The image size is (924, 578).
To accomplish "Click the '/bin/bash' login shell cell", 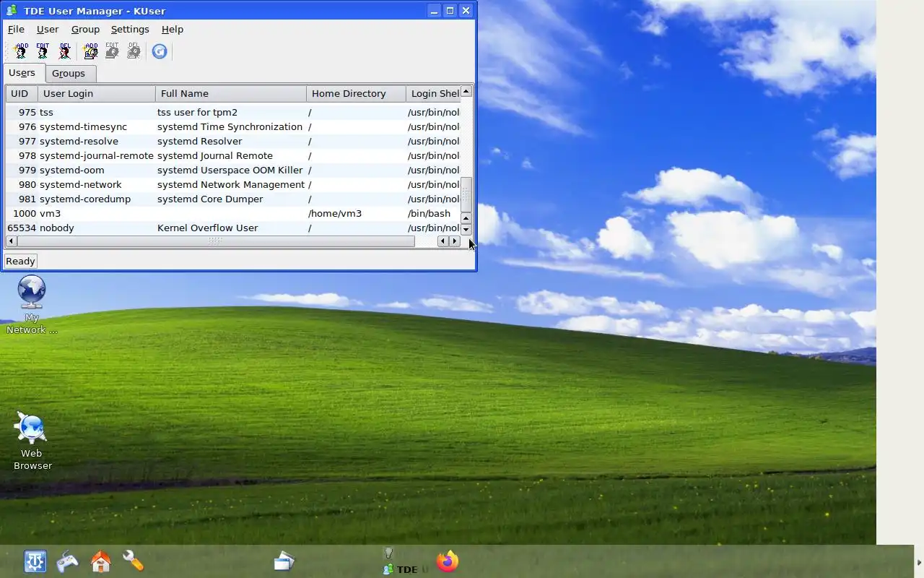I will coord(429,214).
